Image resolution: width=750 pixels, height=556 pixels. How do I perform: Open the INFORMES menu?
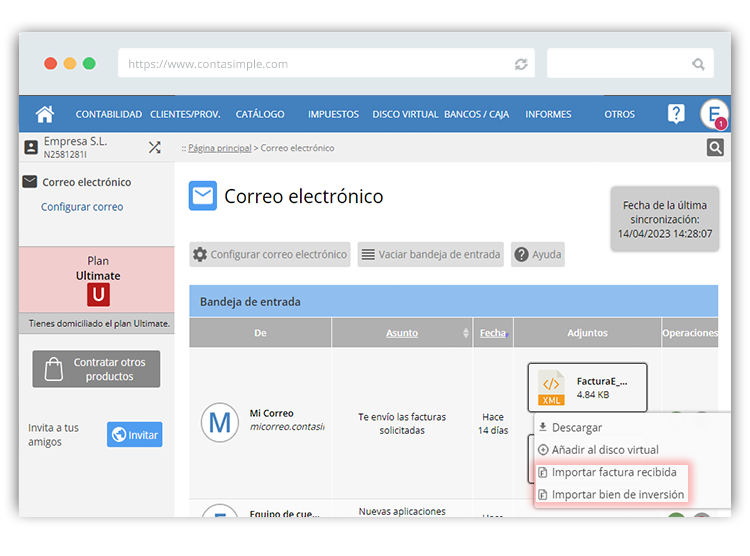coord(548,114)
